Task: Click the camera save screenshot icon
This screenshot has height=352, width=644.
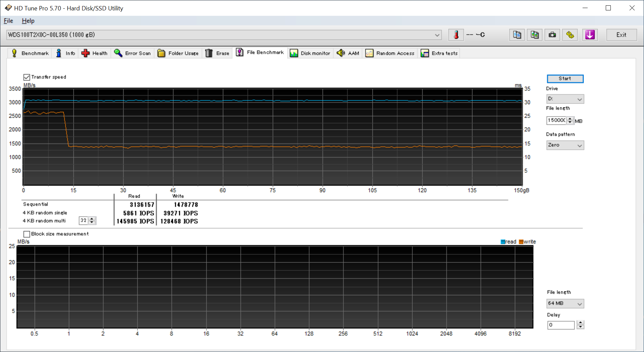Action: [552, 35]
